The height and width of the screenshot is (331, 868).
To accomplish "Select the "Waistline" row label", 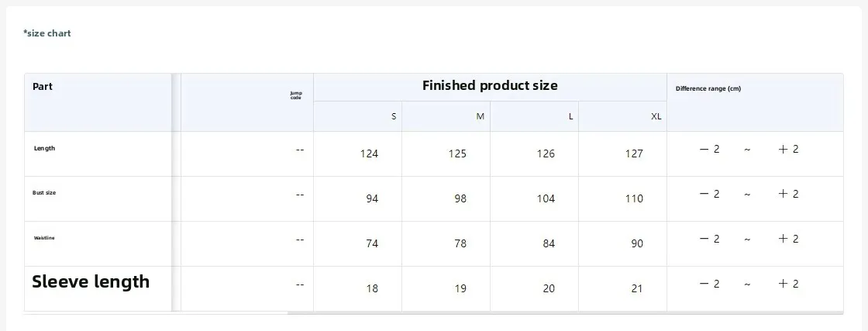I will click(44, 238).
